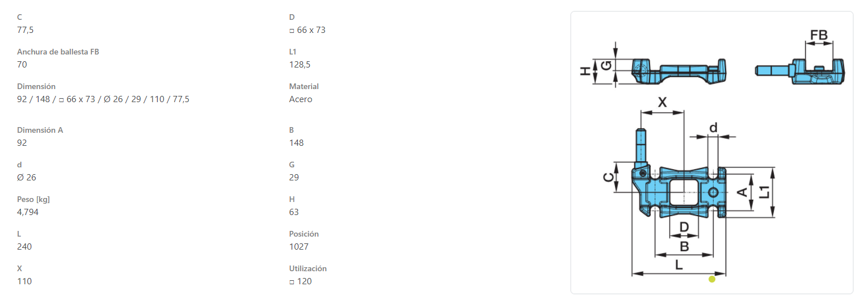Click the Utilización value 120
This screenshot has width=868, height=299.
(x=301, y=281)
